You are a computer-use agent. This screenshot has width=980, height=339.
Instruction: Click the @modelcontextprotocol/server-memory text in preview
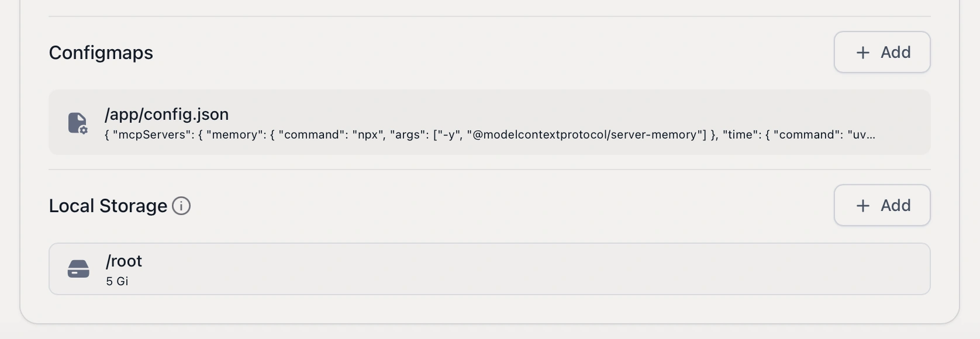pyautogui.click(x=586, y=135)
